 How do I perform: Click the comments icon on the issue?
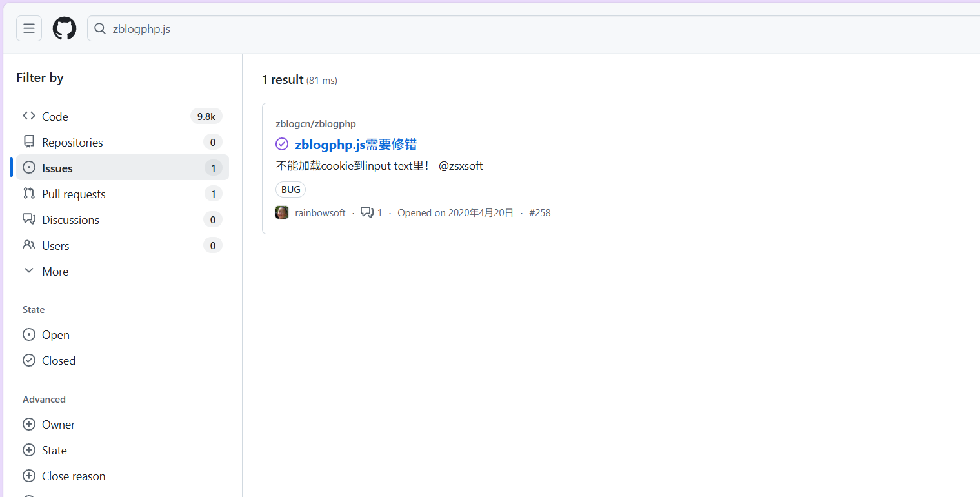[367, 212]
